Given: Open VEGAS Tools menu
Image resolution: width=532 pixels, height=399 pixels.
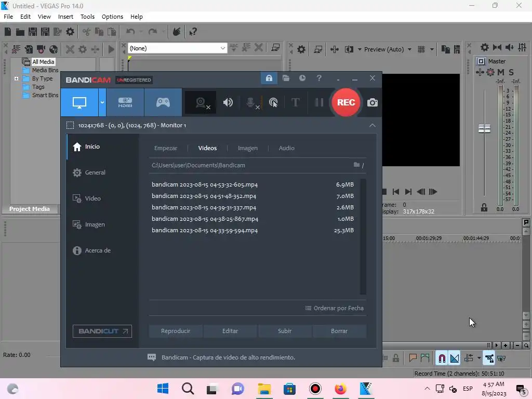Looking at the screenshot, I should coord(87,17).
